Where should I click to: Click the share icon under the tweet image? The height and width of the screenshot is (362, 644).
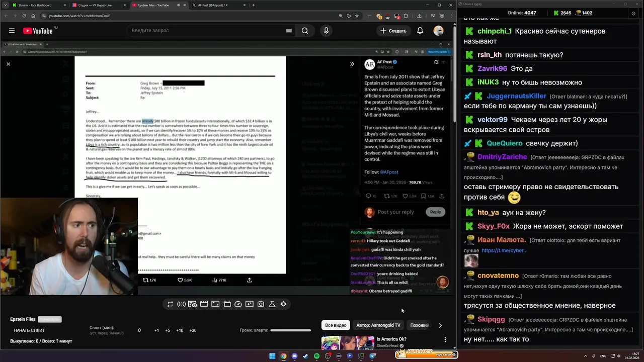coord(249,280)
